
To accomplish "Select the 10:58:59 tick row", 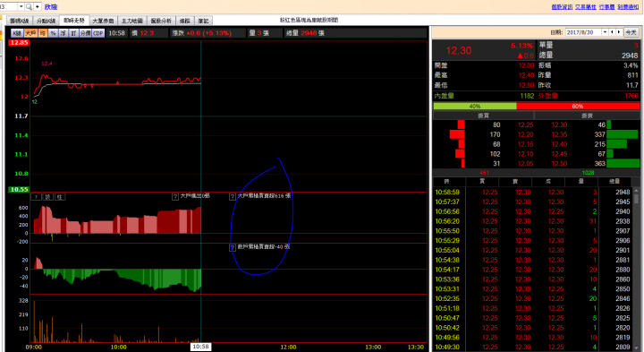I will (533, 192).
